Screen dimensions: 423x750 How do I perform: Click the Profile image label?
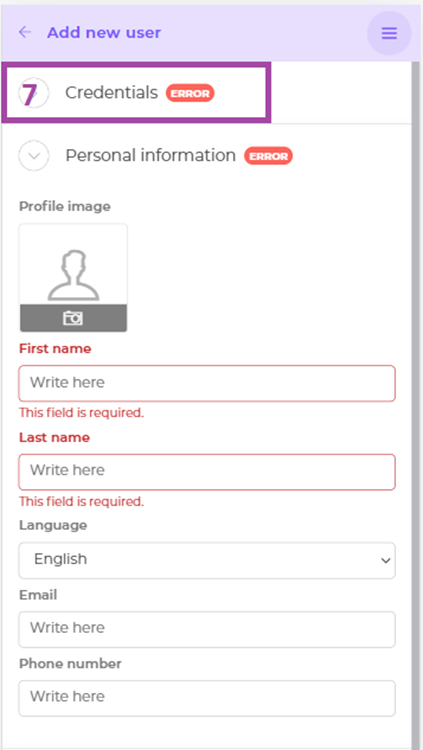coord(65,207)
